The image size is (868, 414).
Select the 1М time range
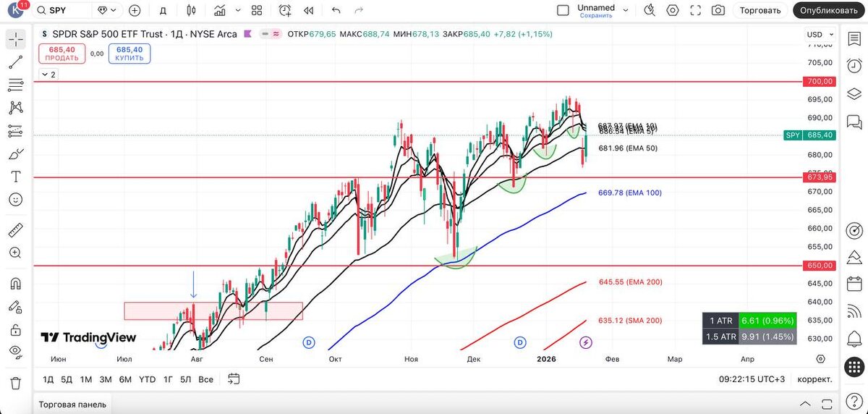point(86,379)
